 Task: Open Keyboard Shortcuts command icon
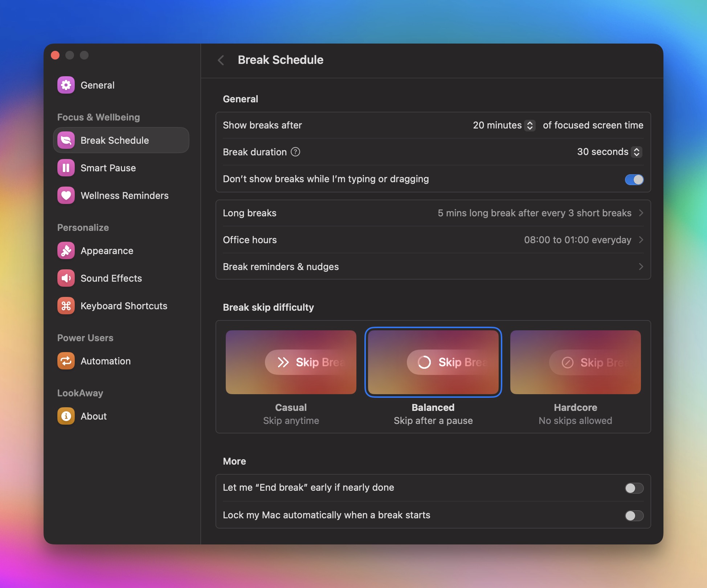click(x=66, y=306)
